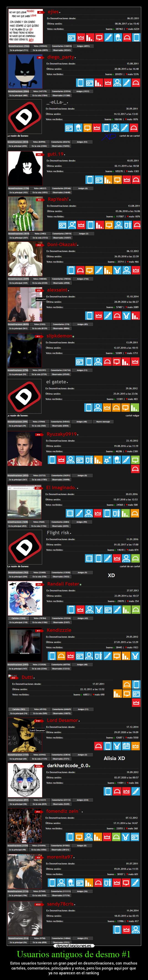This screenshot has width=148, height=980.
Task: Select slipkdemon's Votos (302397) tab
Action: (39, 370)
